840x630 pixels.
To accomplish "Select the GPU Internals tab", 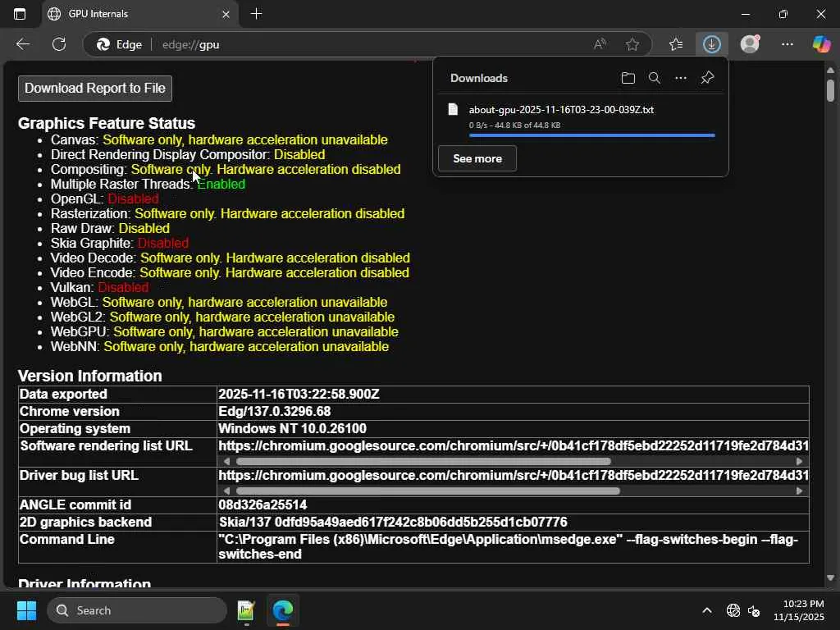I will tap(139, 14).
